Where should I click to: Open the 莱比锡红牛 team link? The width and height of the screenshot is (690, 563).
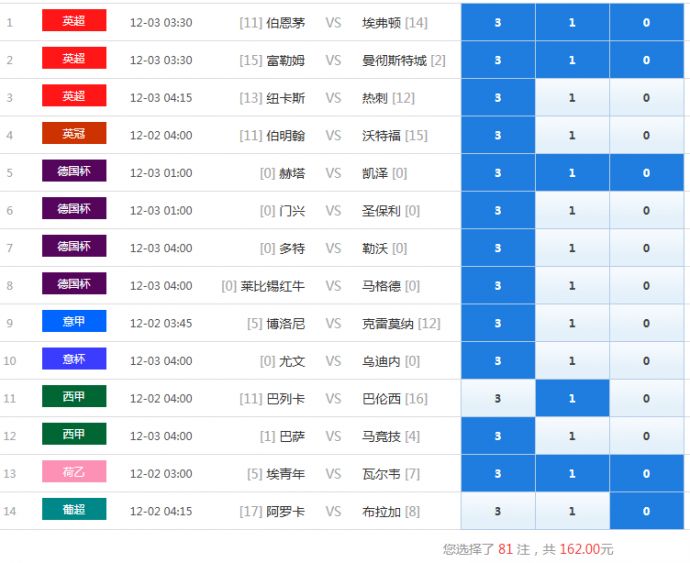click(x=272, y=286)
